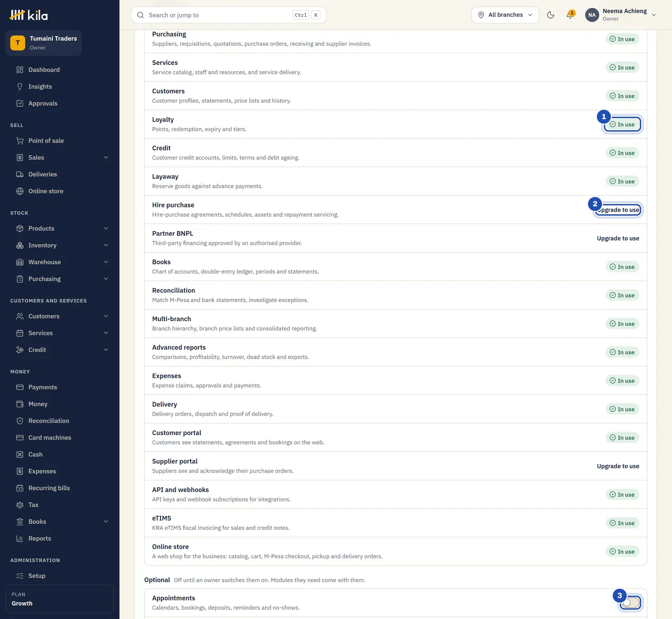Click the Payments card icon
672x619 pixels.
pyautogui.click(x=20, y=387)
